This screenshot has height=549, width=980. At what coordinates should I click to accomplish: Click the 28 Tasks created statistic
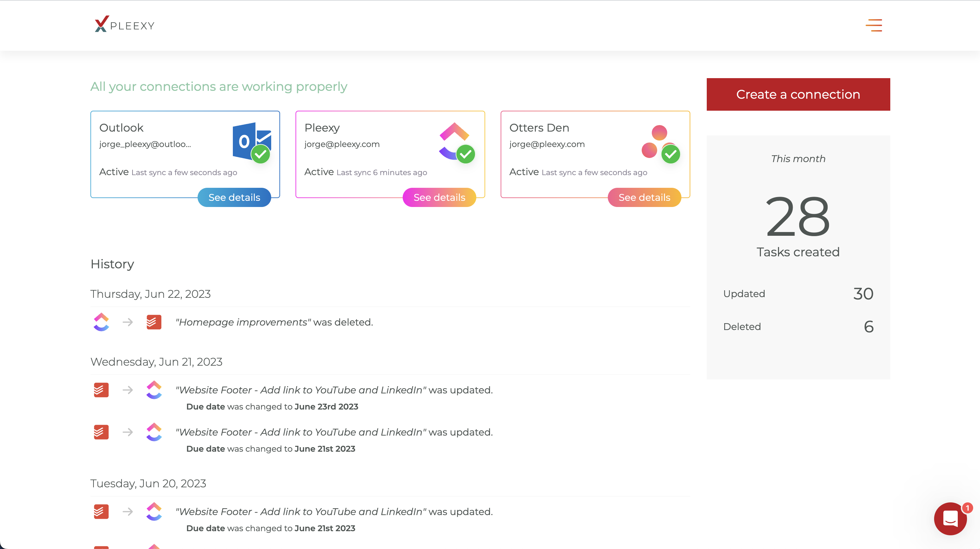pyautogui.click(x=798, y=217)
